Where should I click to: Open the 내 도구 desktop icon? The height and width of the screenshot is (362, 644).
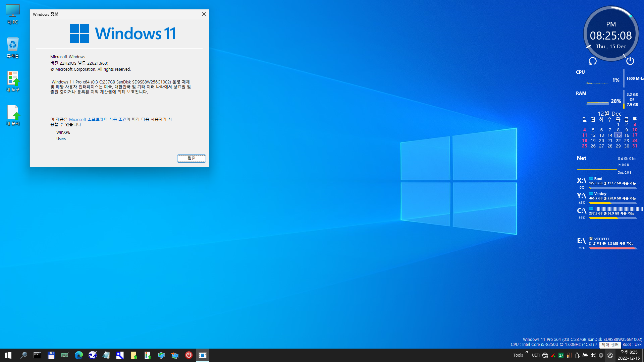click(x=13, y=81)
